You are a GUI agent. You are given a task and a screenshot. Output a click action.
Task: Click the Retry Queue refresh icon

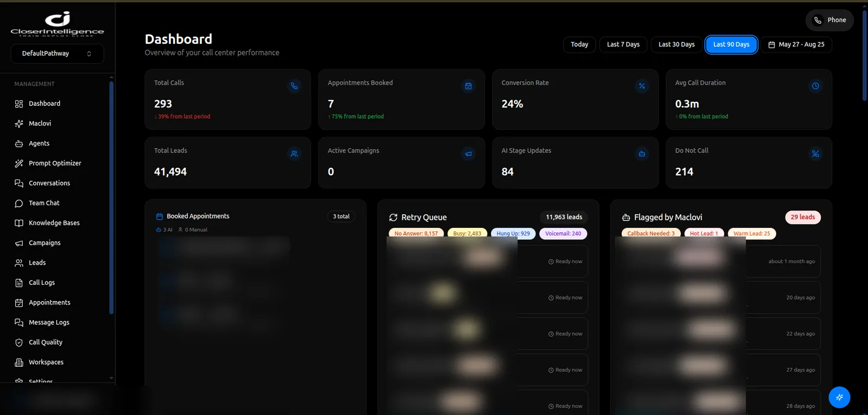click(x=393, y=218)
